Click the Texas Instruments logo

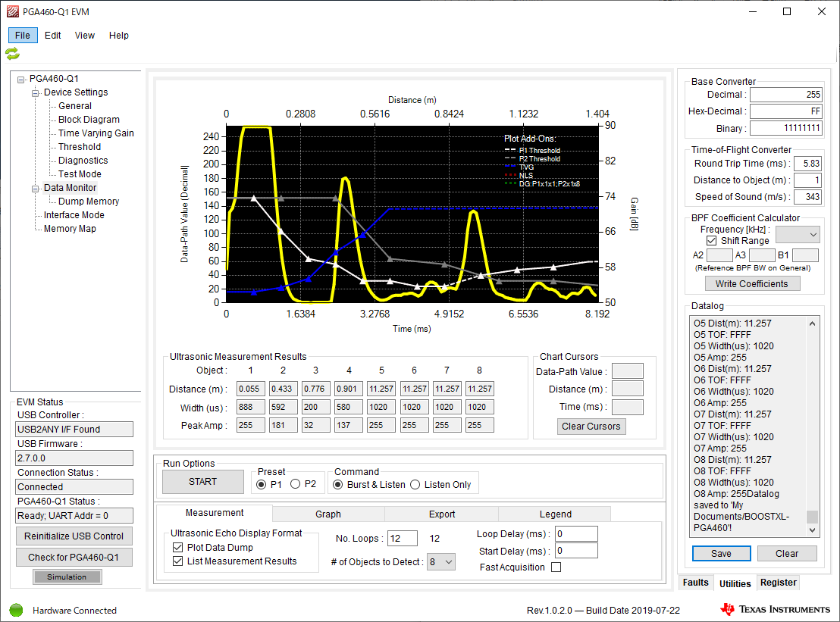point(775,609)
